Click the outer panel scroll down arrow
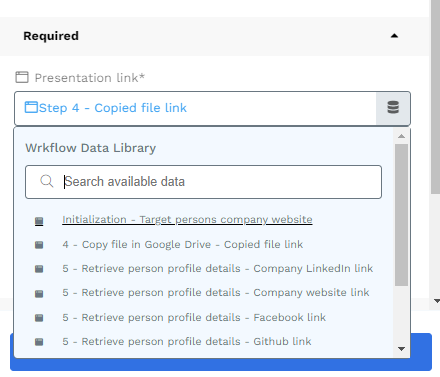 [x=437, y=301]
